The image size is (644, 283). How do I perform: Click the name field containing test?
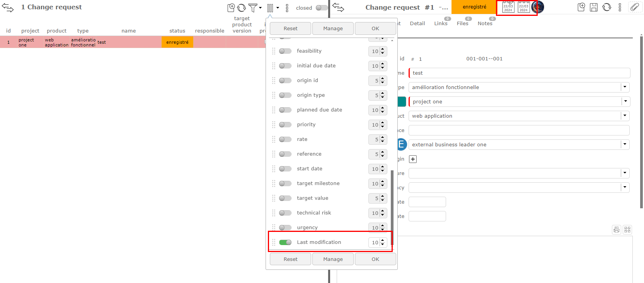(519, 73)
